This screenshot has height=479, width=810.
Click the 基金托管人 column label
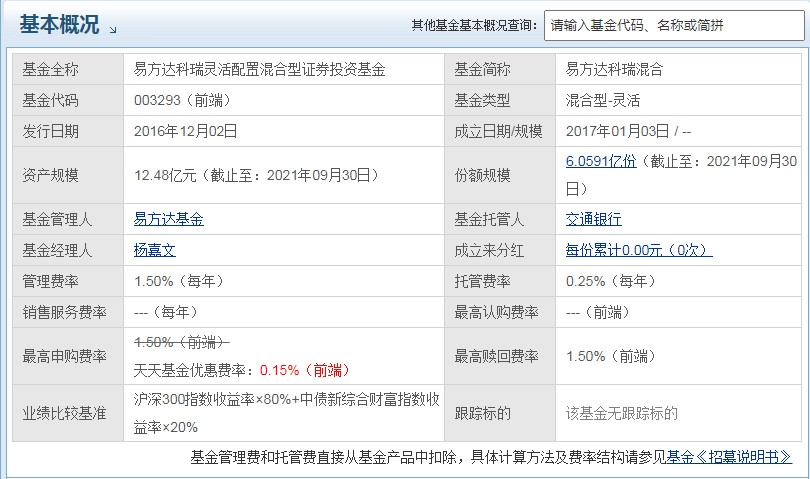point(489,219)
